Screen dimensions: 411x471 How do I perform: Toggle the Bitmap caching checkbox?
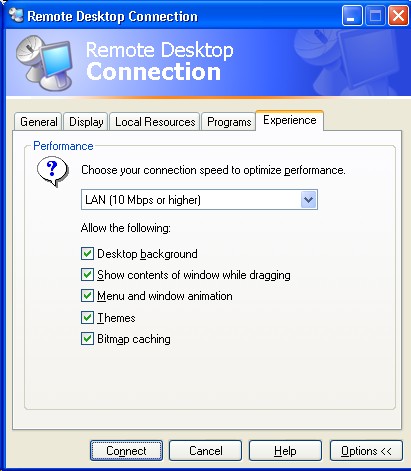coord(87,339)
